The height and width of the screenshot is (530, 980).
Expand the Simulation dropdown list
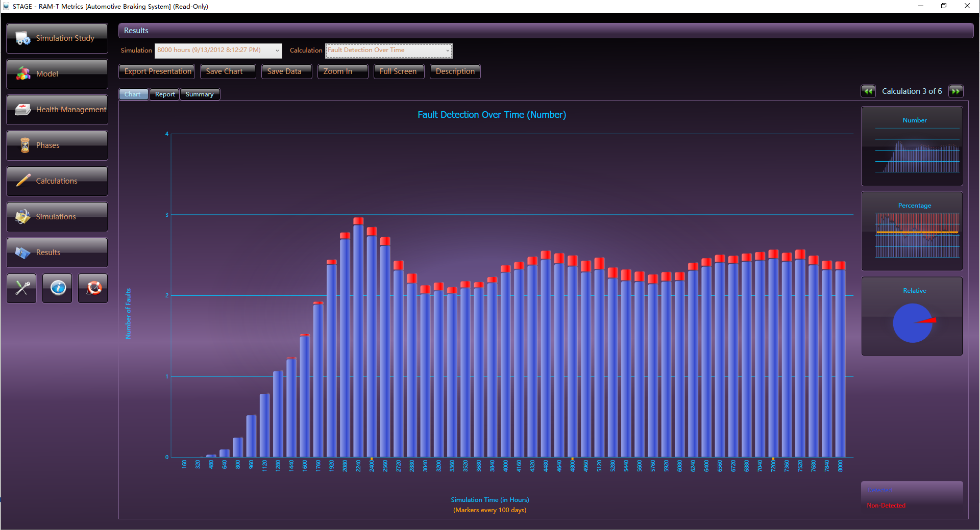coord(277,51)
